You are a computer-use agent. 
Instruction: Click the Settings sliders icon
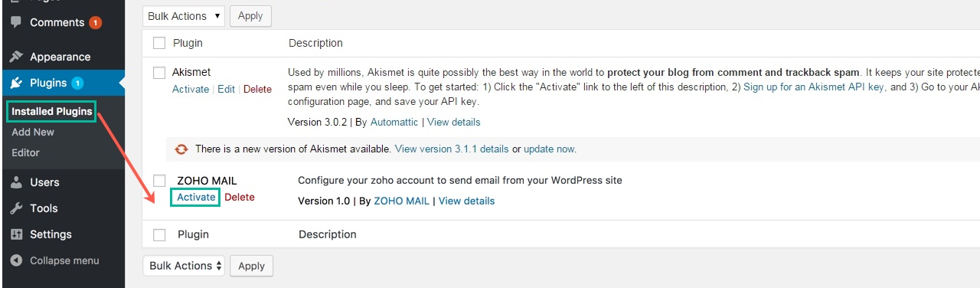tap(16, 234)
